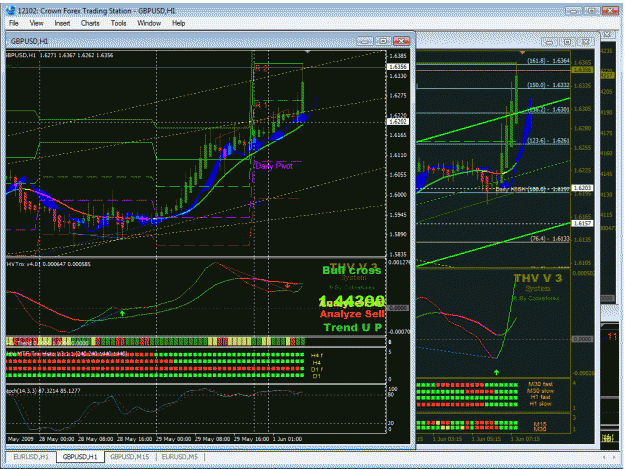The height and width of the screenshot is (469, 625).
Task: Click the (123.6) - 1.6261 Fibonacci label
Action: [x=548, y=141]
